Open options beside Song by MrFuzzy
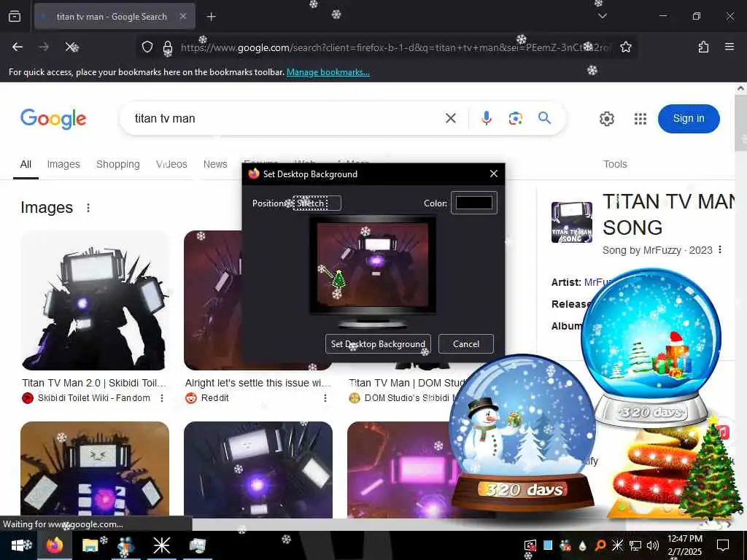The image size is (747, 560). [720, 249]
